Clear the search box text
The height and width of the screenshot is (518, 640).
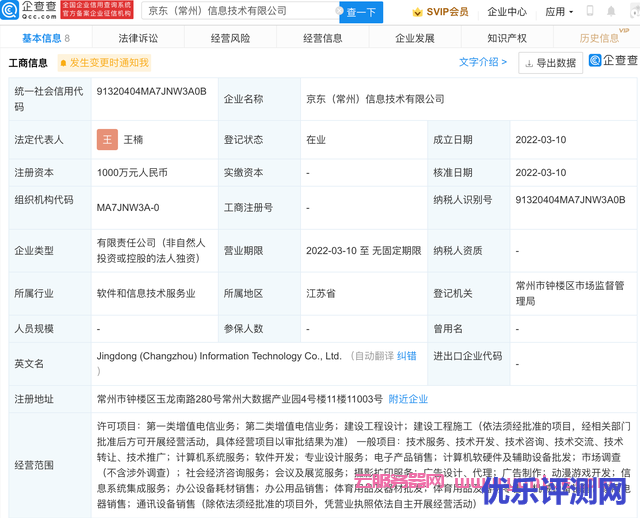[339, 11]
